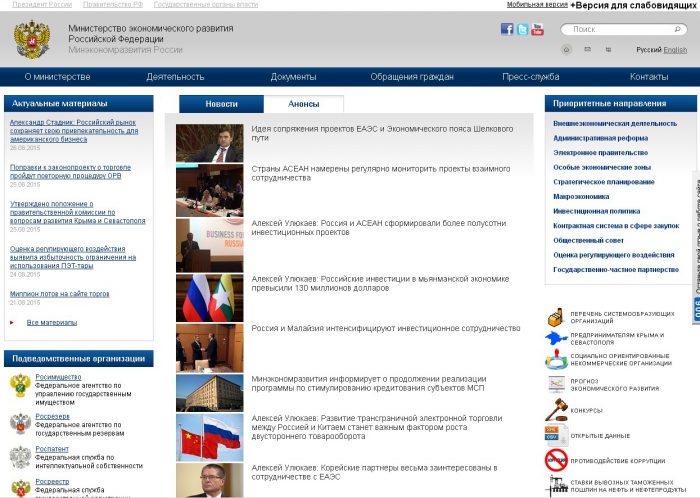Open Административная реформа link
The image size is (700, 498).
pos(600,138)
